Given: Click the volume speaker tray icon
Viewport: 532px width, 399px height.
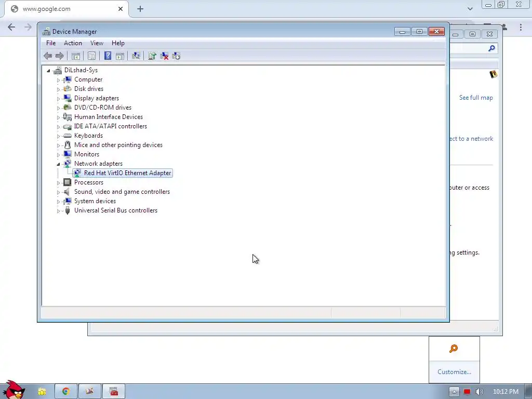Looking at the screenshot, I should pyautogui.click(x=479, y=392).
